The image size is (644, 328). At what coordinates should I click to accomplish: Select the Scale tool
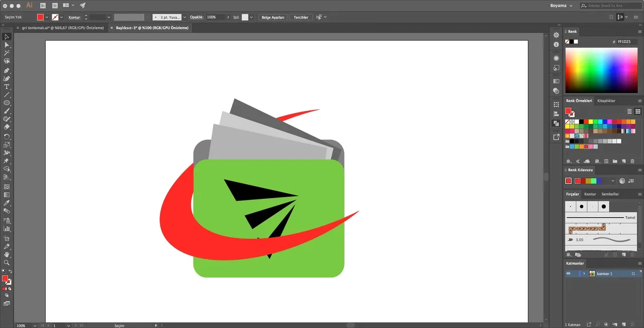tap(7, 145)
